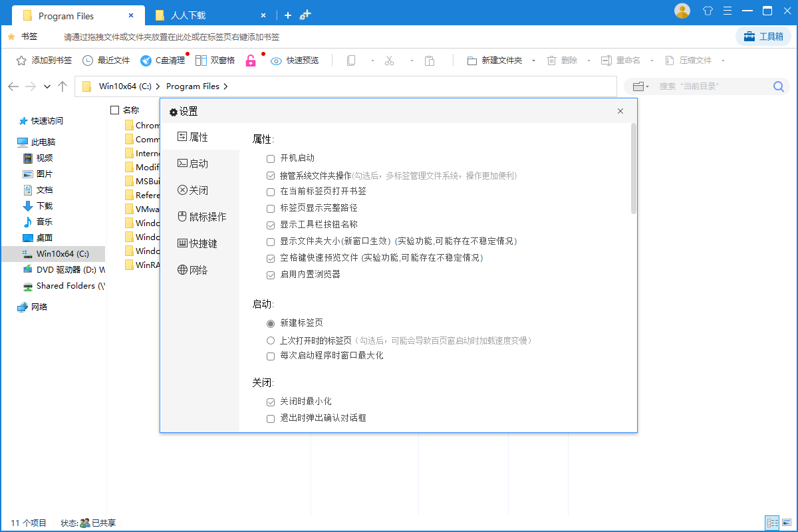Viewport: 798px width, 532px height.
Task: Click the 工具箱 toolbox button
Action: [763, 37]
